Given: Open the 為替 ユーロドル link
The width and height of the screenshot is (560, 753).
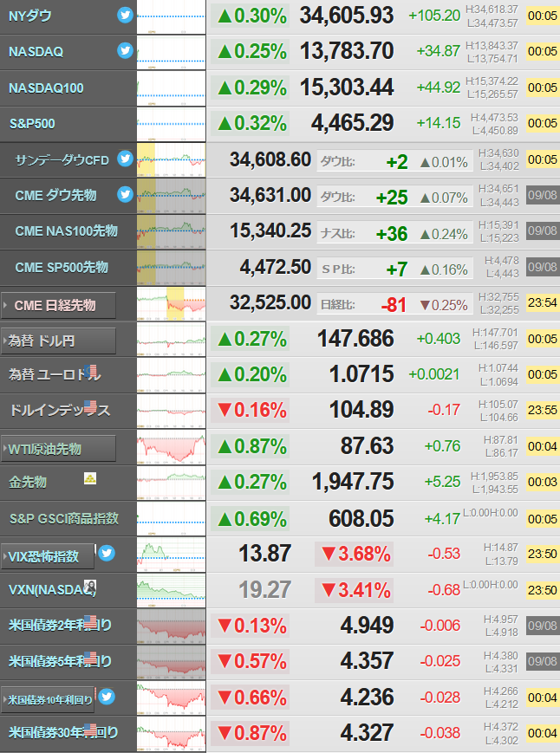Looking at the screenshot, I should coord(55,374).
